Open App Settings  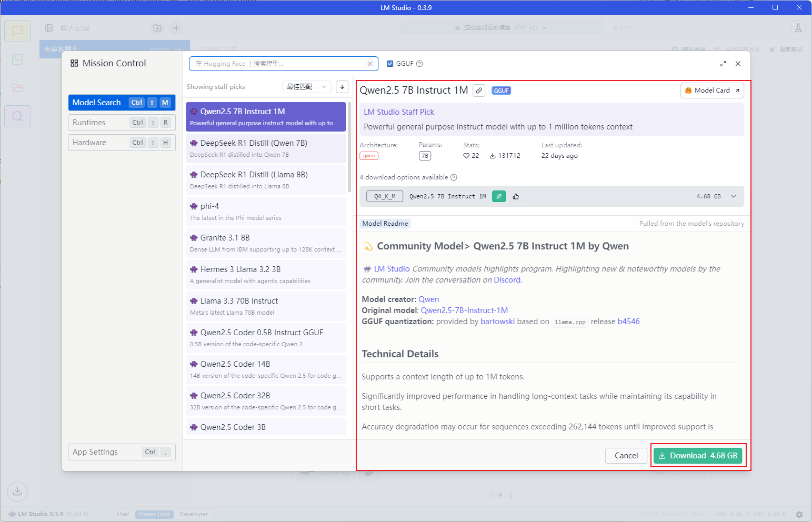point(122,452)
